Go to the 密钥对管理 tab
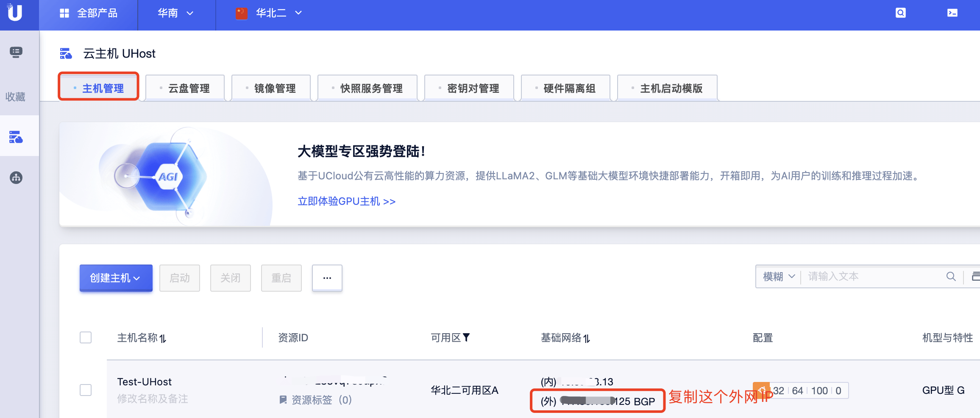Screen dimensions: 980x418 469,88
